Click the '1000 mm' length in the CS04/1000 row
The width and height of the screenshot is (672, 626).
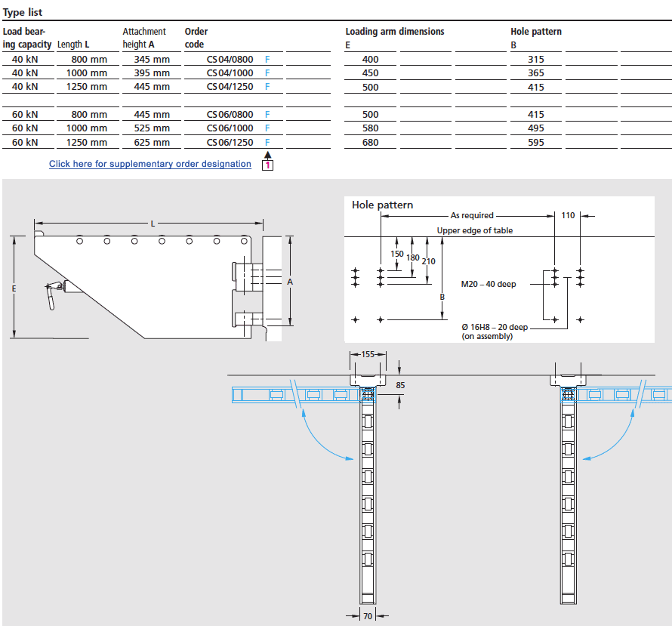87,72
